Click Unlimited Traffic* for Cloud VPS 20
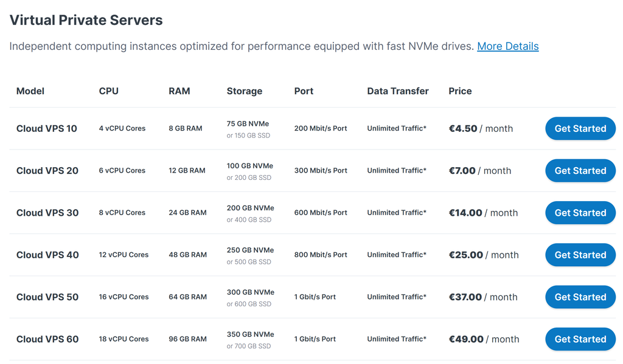The width and height of the screenshot is (623, 364). (396, 171)
